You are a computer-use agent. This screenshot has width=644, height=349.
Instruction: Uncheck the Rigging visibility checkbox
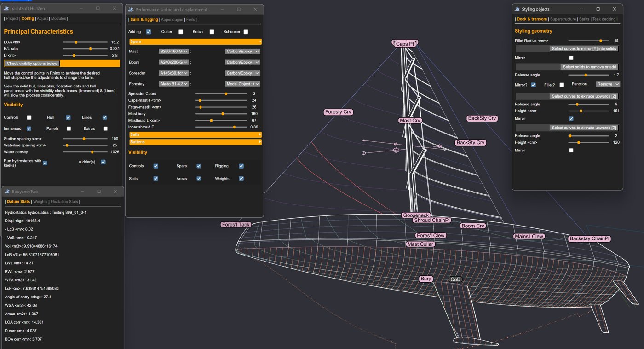coord(241,166)
